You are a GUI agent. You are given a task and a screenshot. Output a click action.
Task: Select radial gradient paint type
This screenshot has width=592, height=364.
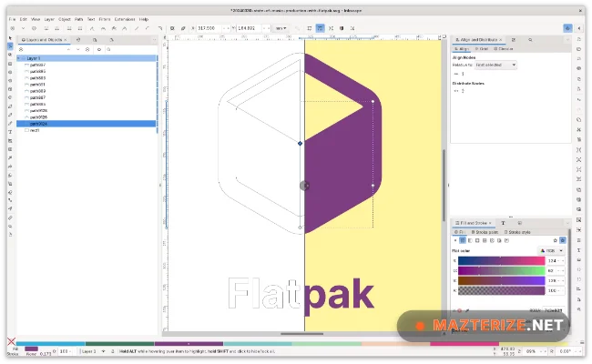(x=477, y=240)
